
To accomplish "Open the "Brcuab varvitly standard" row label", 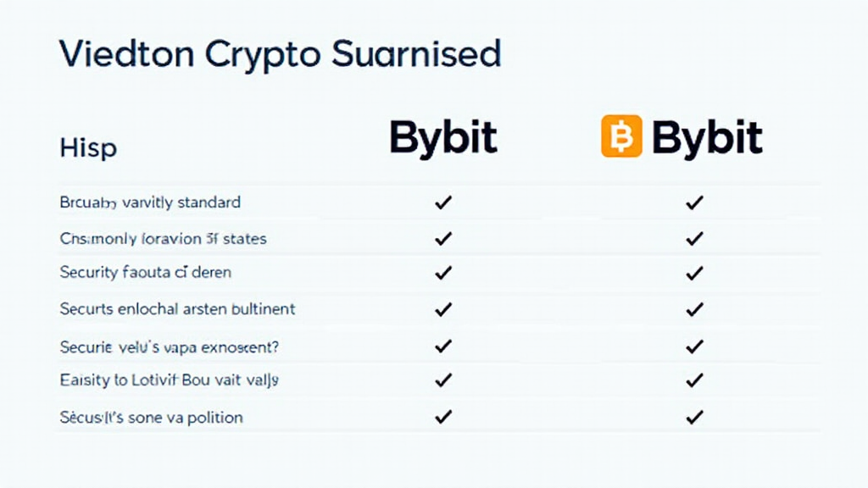I will tap(150, 202).
